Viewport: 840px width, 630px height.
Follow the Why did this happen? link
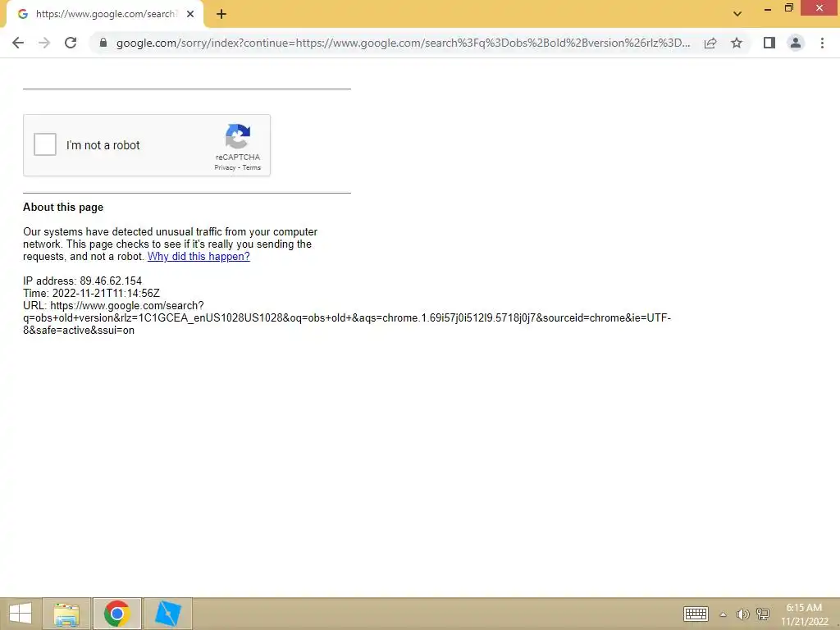click(x=199, y=257)
